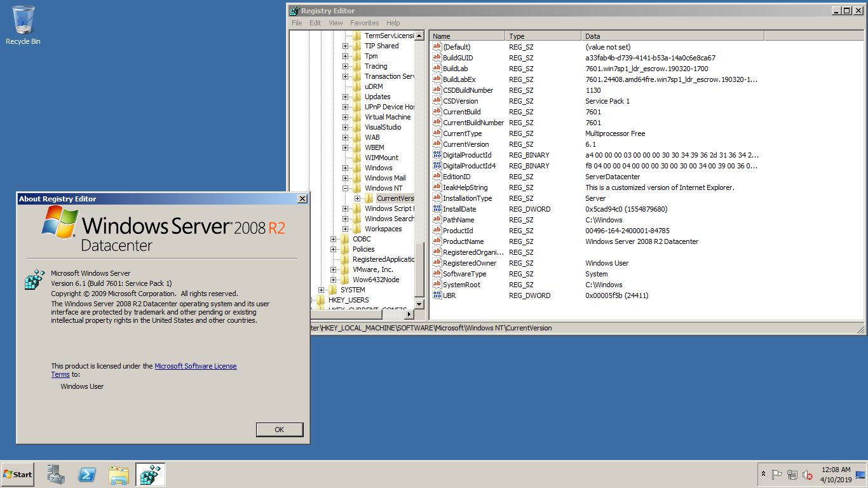868x488 pixels.
Task: Open the View menu
Action: [x=336, y=23]
